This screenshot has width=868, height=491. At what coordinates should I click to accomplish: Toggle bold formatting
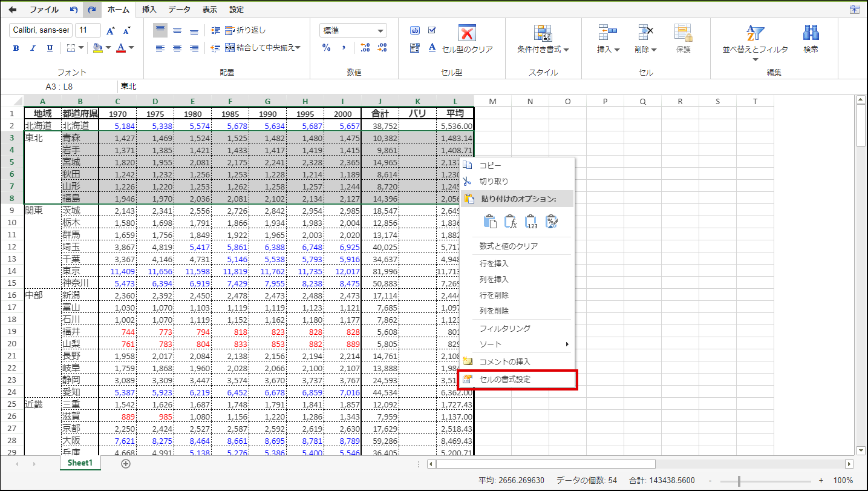pyautogui.click(x=16, y=48)
